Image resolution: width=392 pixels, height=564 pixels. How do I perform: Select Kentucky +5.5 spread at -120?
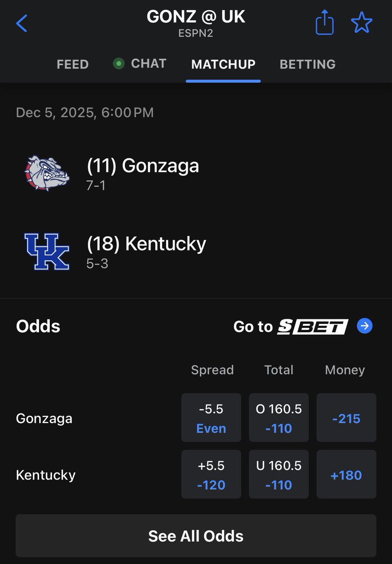pyautogui.click(x=211, y=474)
